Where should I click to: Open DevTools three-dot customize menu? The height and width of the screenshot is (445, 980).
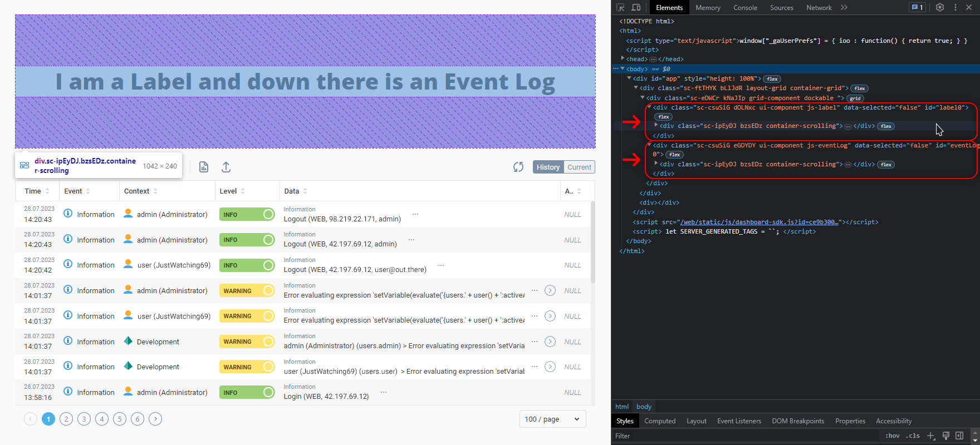[955, 7]
